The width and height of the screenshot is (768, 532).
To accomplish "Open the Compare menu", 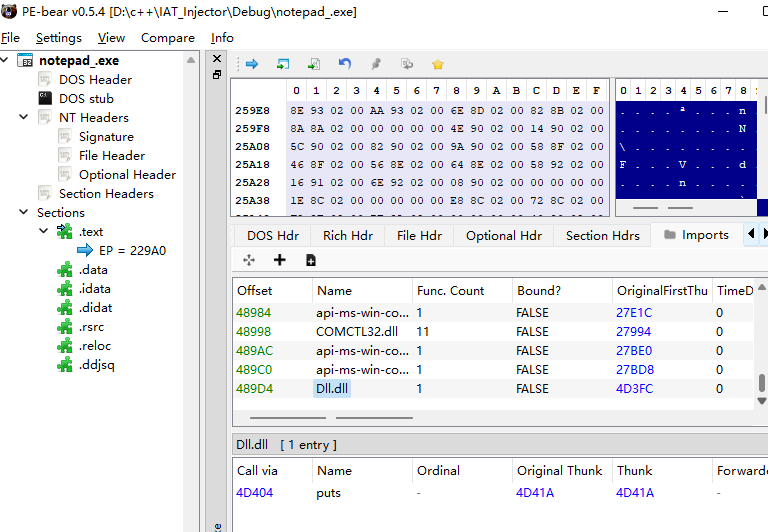I will [168, 38].
